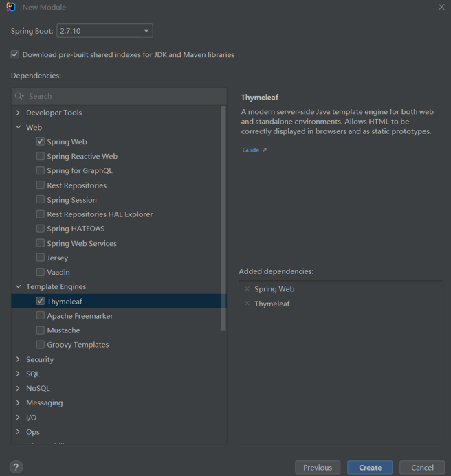Close the New Module dialog
This screenshot has width=451, height=476.
(441, 7)
